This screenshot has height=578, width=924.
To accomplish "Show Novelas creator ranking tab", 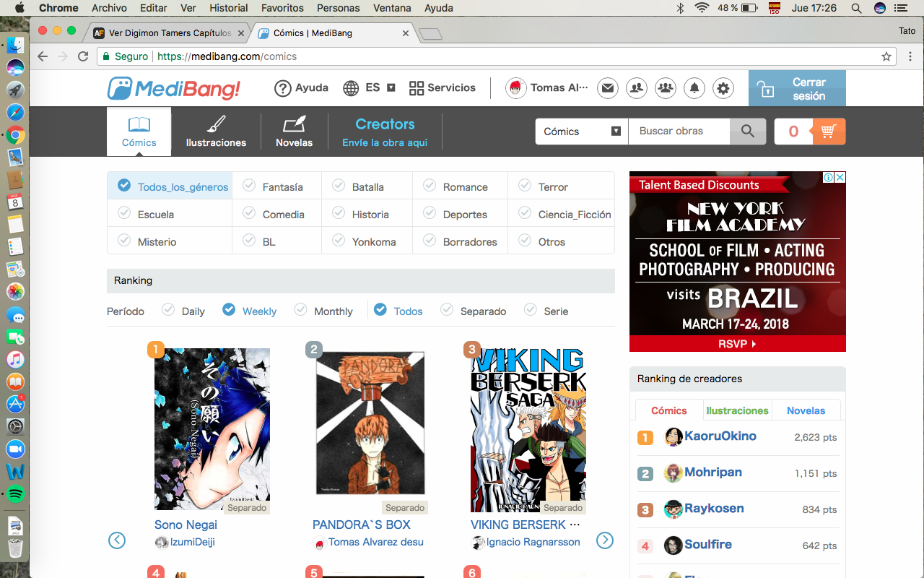I will point(806,410).
